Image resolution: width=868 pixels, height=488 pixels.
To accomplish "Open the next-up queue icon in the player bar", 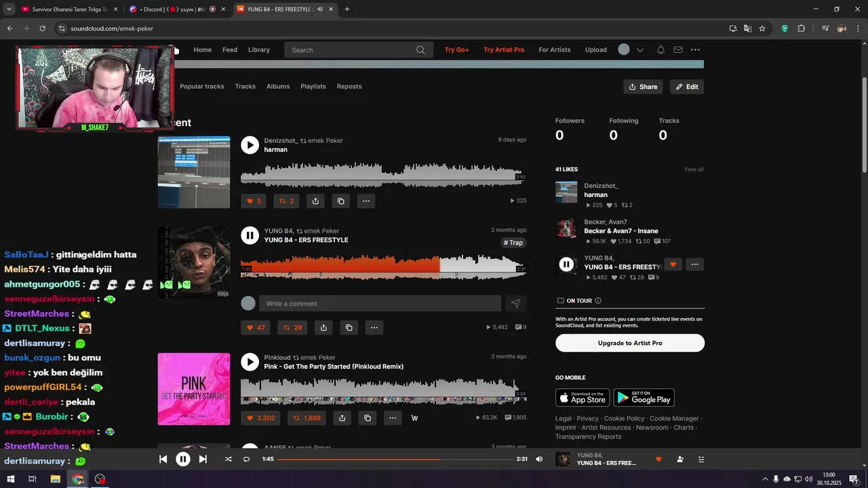I will pyautogui.click(x=701, y=459).
